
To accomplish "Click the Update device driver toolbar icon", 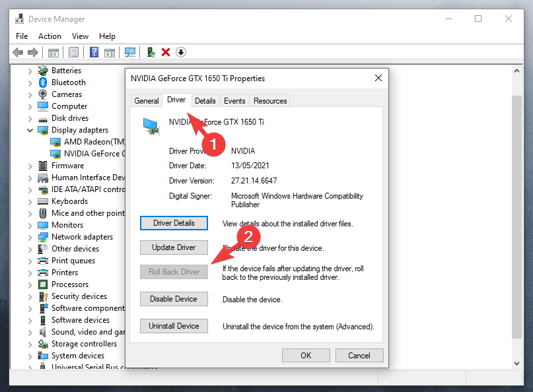I will (151, 52).
